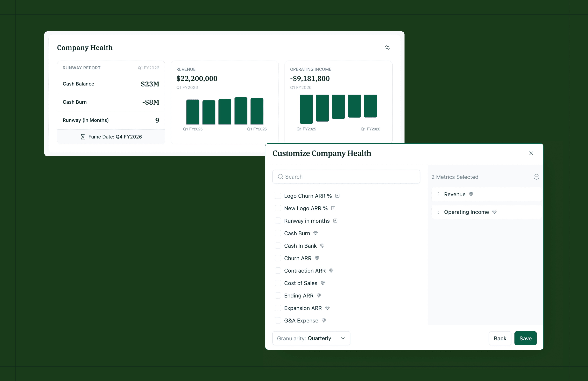The width and height of the screenshot is (588, 381).
Task: Click the Runway (in Months) row
Action: coord(111,120)
